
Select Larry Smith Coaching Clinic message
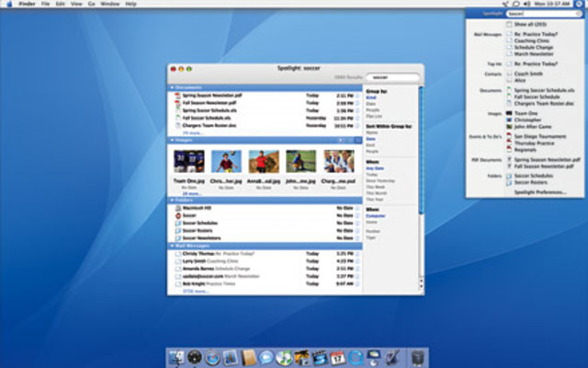click(265, 261)
